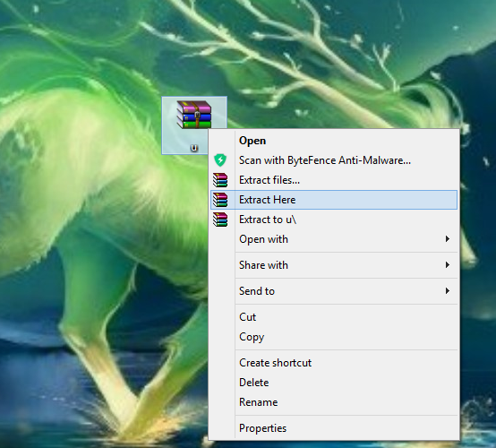
Task: Choose Extract files... option
Action: (334, 180)
